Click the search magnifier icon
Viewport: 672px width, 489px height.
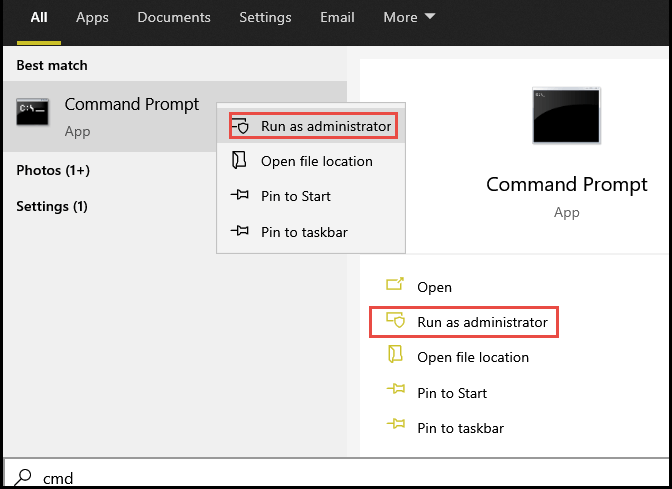[24, 477]
